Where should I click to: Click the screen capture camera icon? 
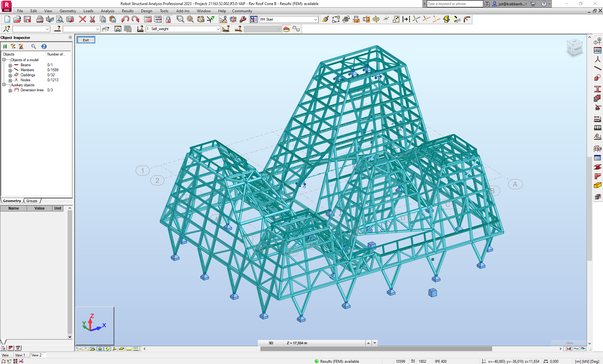pos(70,19)
